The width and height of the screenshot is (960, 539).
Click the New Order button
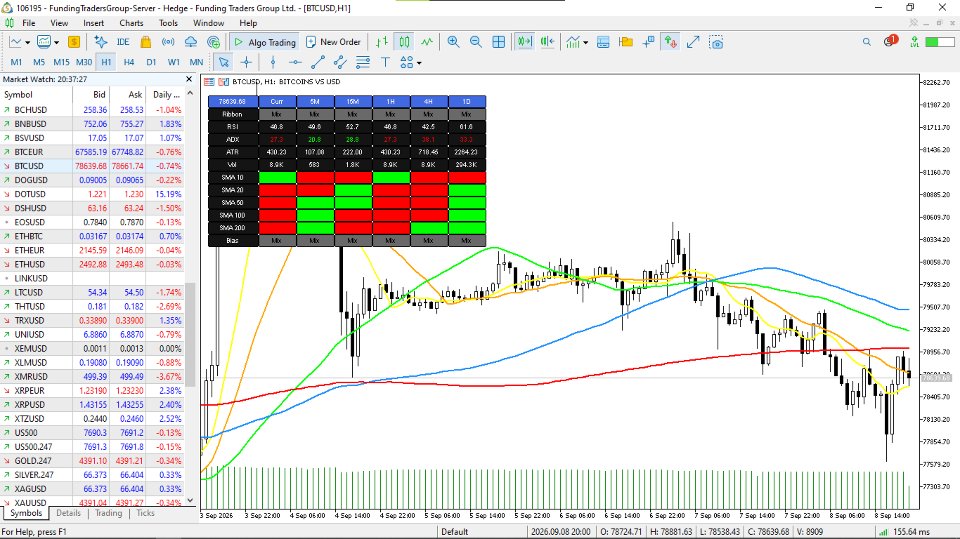(x=334, y=42)
